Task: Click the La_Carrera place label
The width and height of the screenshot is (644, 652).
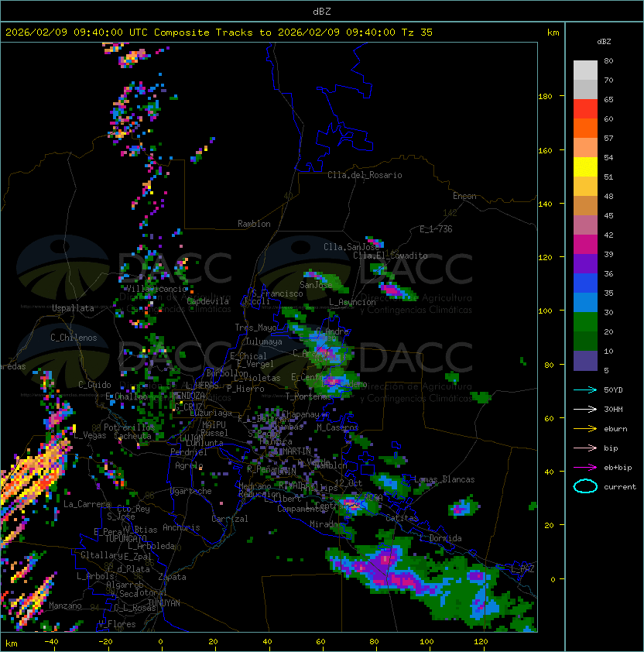Action: 87,504
